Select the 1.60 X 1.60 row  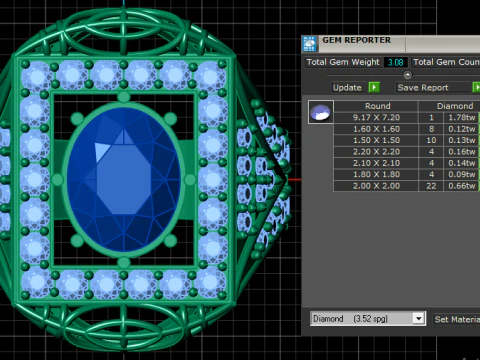pos(407,129)
